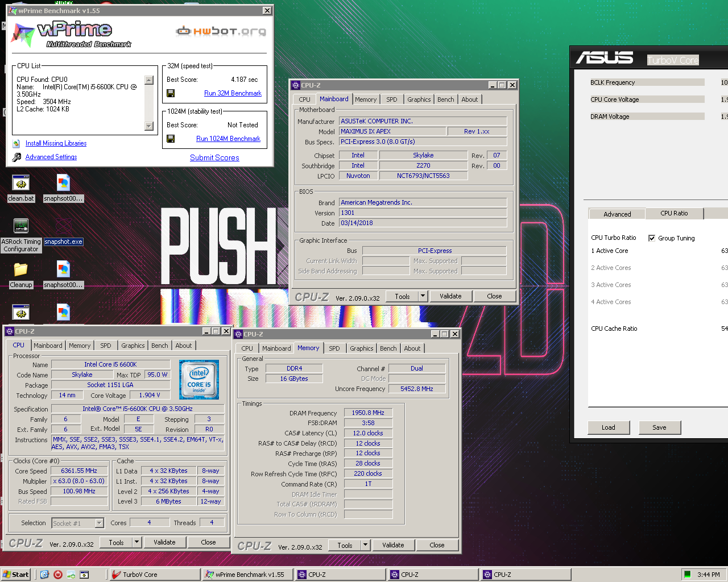Click the title bar icon of the CPU-Z Memory window

coord(238,334)
